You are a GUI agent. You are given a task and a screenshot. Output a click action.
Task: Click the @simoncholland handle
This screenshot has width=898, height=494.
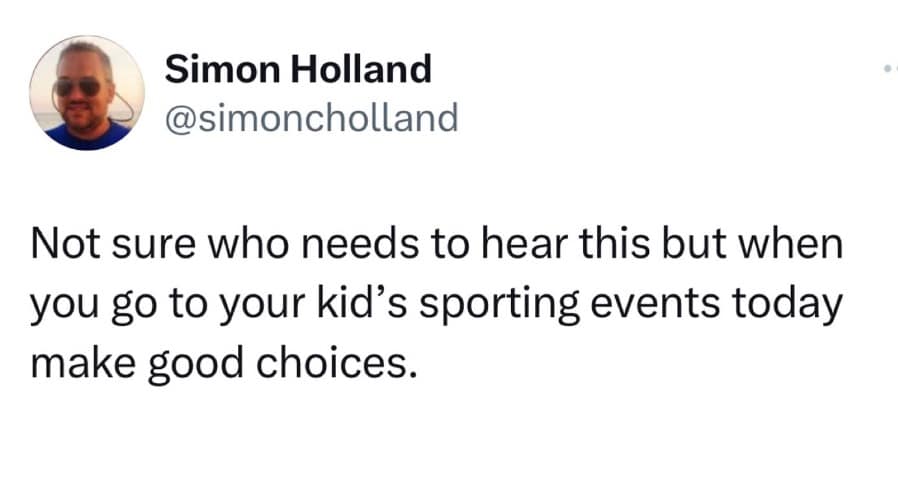click(311, 118)
